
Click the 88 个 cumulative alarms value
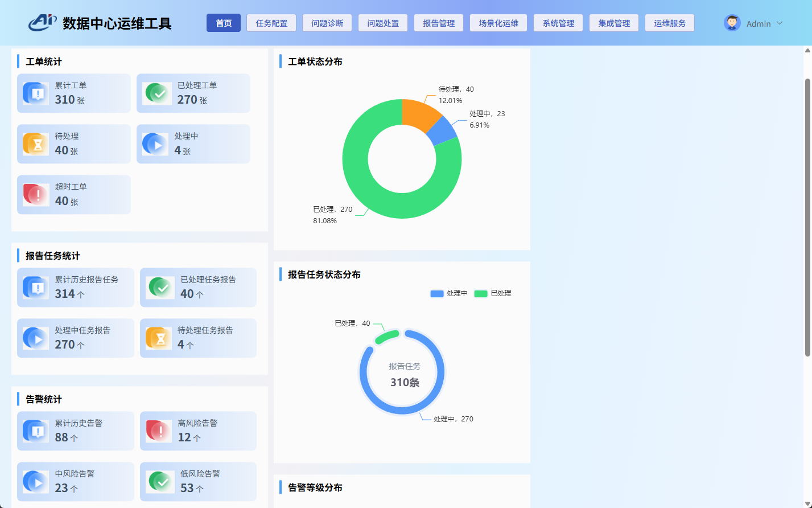(66, 437)
